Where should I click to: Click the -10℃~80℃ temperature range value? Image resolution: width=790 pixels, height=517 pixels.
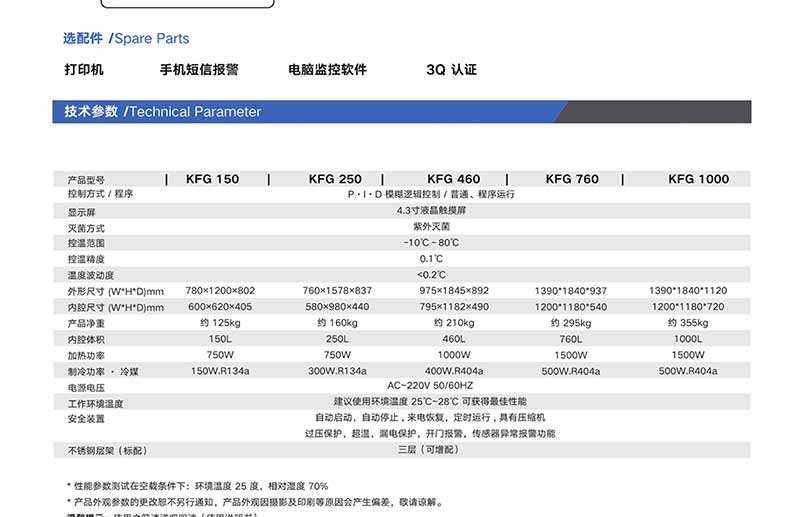click(431, 243)
